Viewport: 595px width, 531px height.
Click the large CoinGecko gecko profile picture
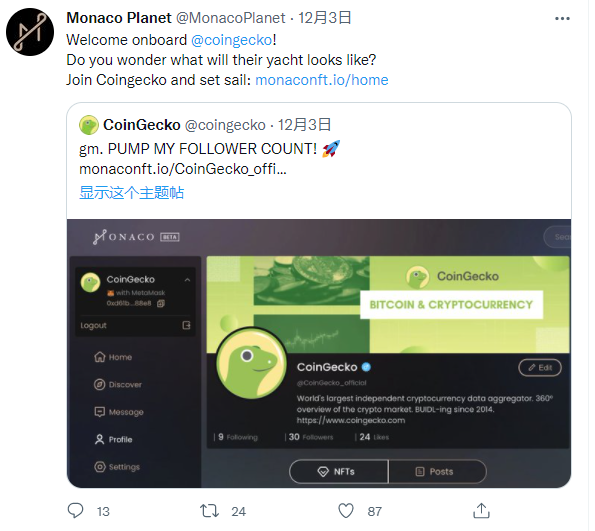point(251,362)
